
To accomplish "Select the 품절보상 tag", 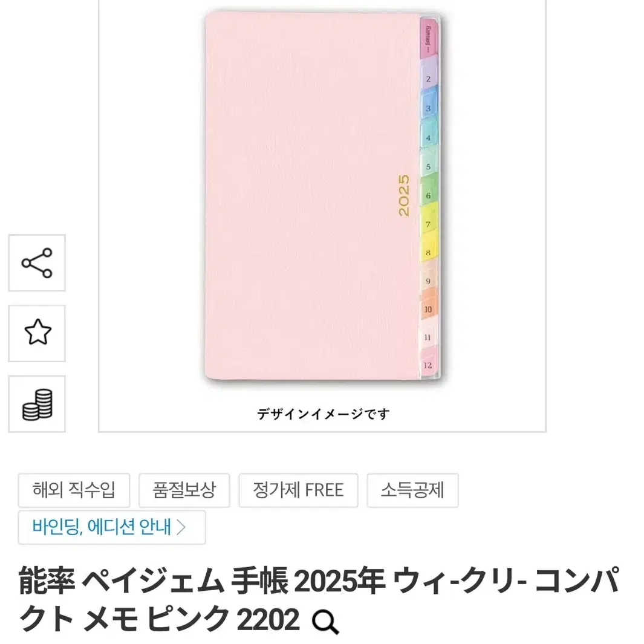I will click(184, 490).
